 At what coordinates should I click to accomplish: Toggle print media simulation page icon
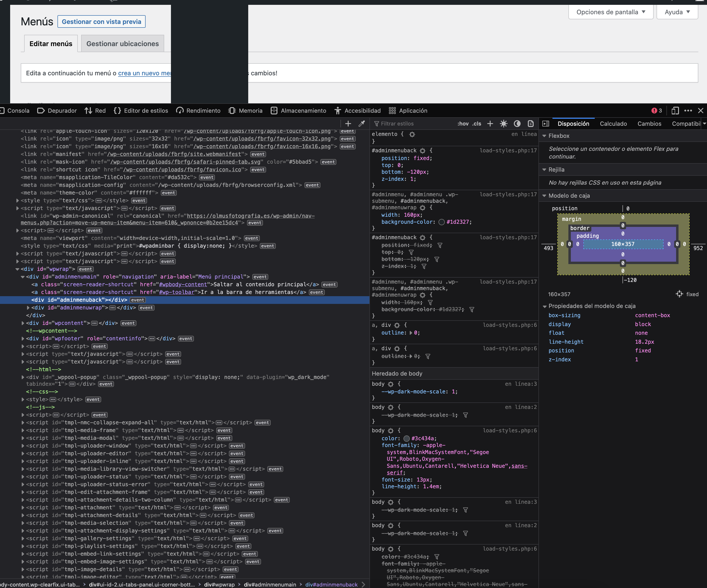(x=530, y=124)
